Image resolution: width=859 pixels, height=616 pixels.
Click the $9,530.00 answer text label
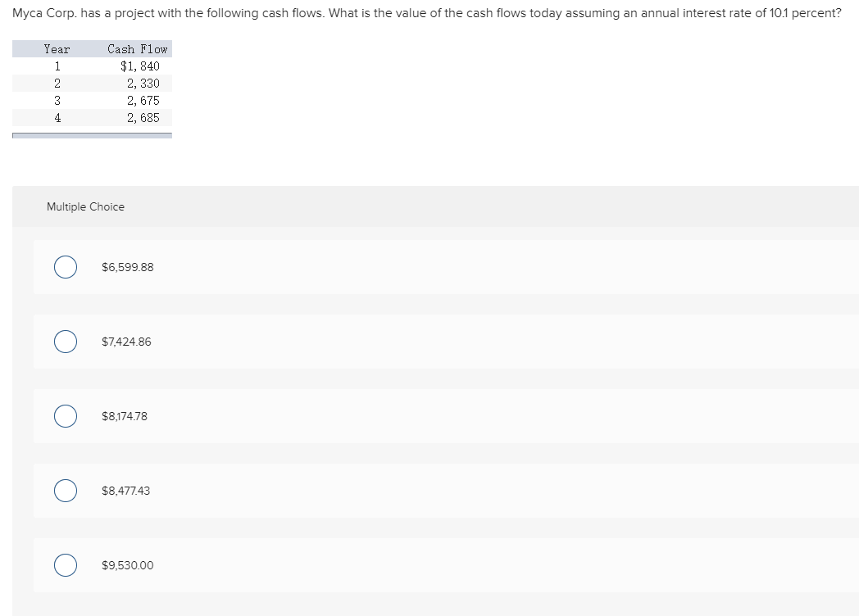click(x=128, y=565)
